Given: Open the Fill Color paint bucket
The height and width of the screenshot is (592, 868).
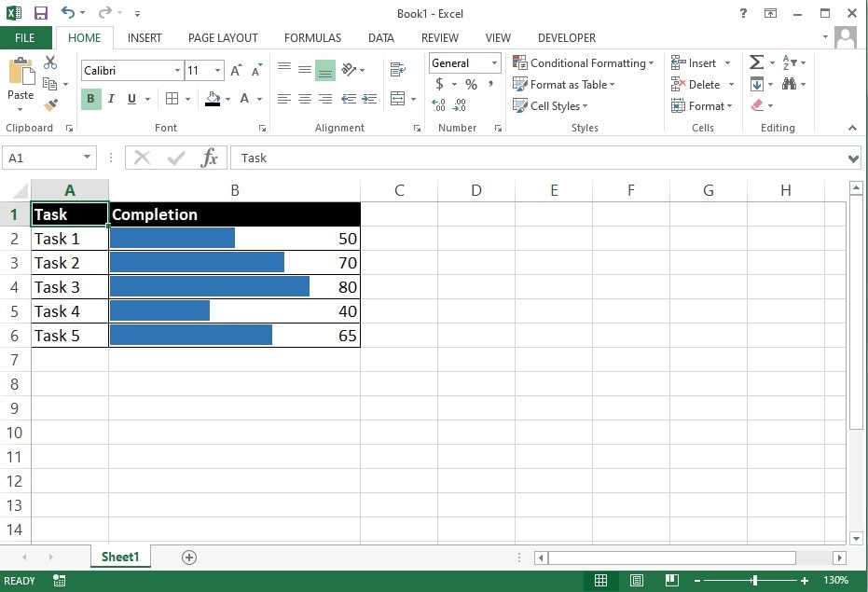Looking at the screenshot, I should [x=213, y=99].
